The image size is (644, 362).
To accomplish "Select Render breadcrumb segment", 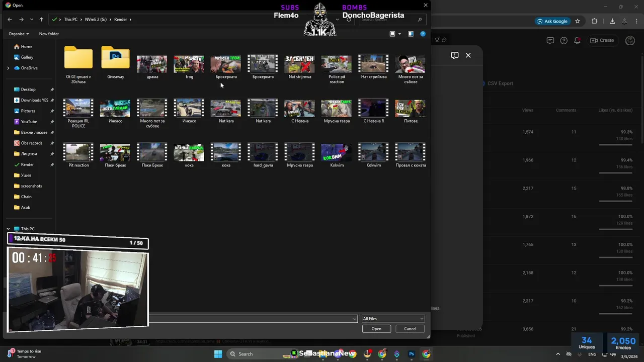I will tap(120, 19).
